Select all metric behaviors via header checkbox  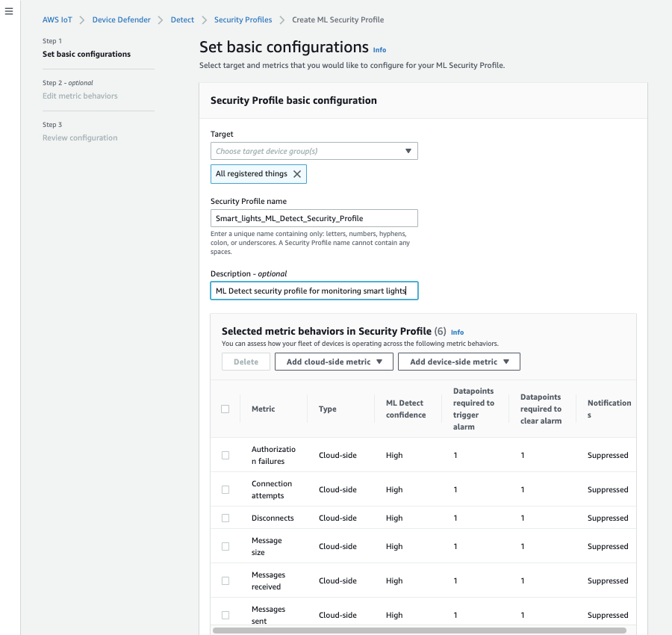225,409
